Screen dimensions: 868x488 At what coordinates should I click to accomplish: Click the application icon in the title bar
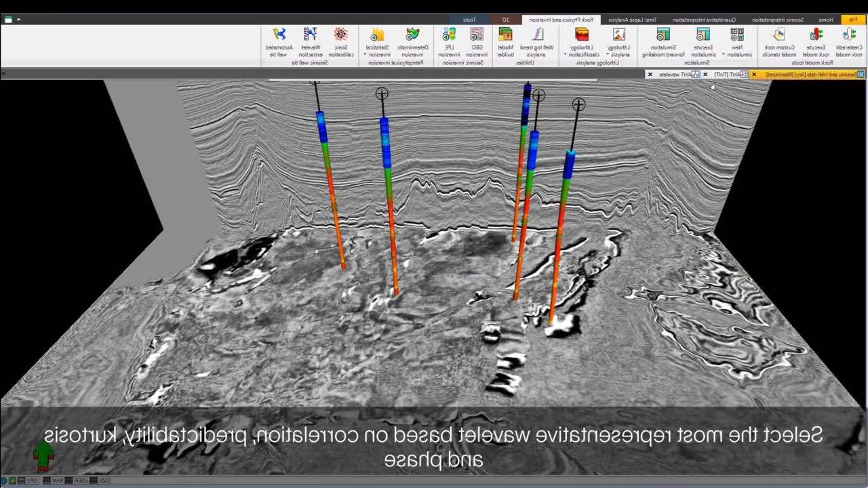click(7, 20)
